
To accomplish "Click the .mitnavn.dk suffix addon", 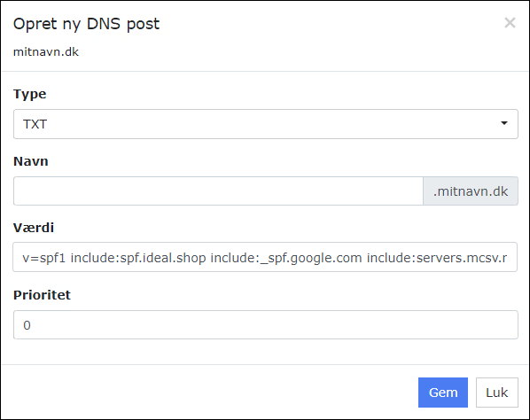I will pos(471,191).
